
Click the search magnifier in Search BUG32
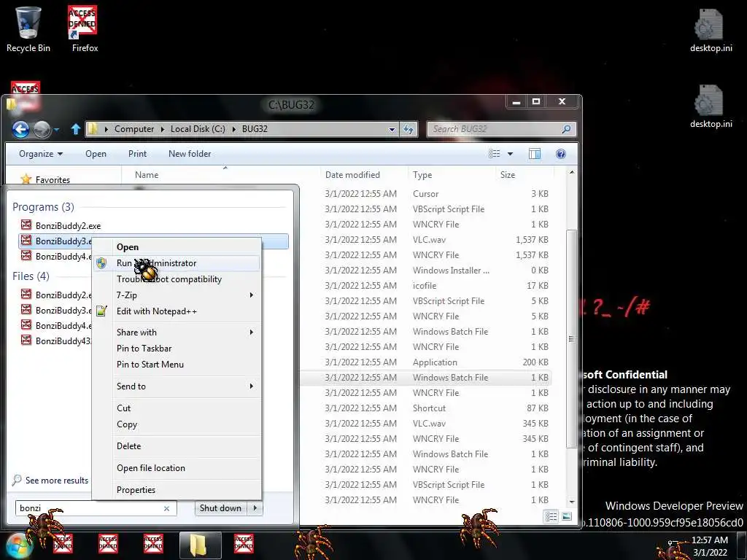tap(566, 129)
